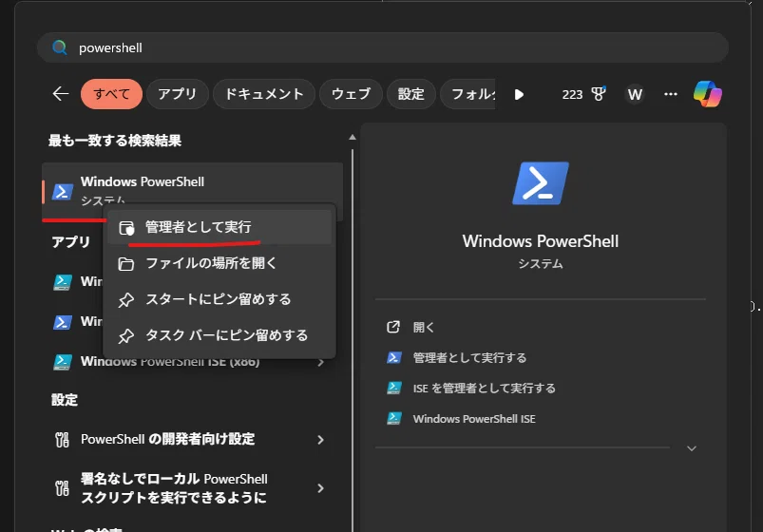Switch to the アプリ filter tab
763x532 pixels.
[177, 94]
